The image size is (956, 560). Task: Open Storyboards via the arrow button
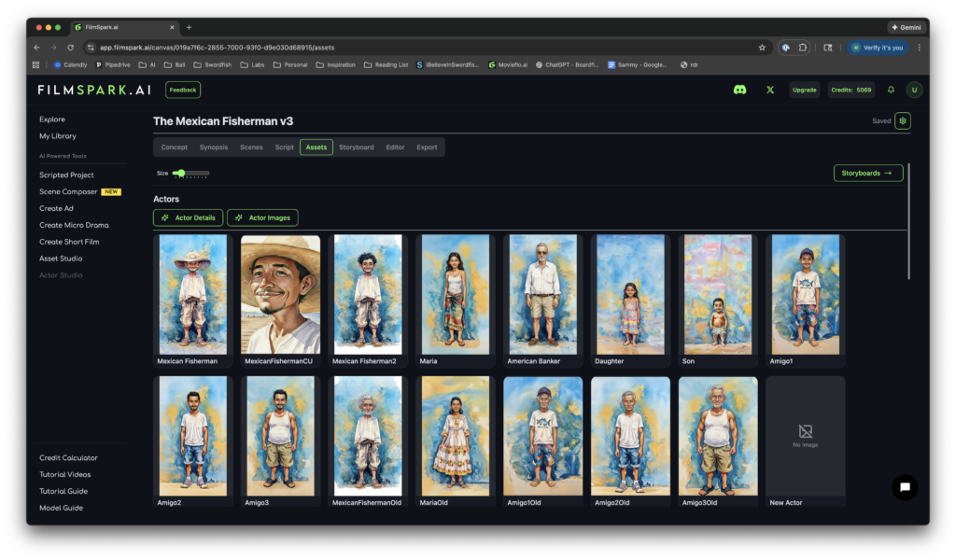[867, 173]
